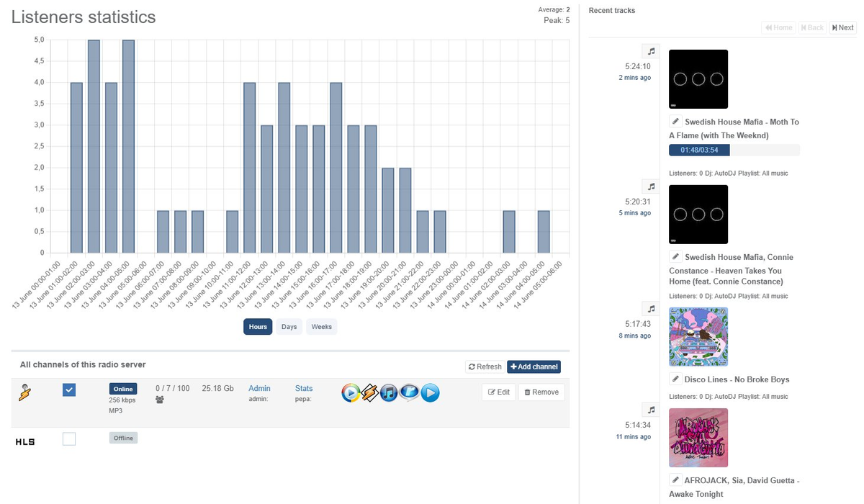Screen dimensions: 864x504
Task: Go to Next page of recent tracks
Action: point(842,27)
